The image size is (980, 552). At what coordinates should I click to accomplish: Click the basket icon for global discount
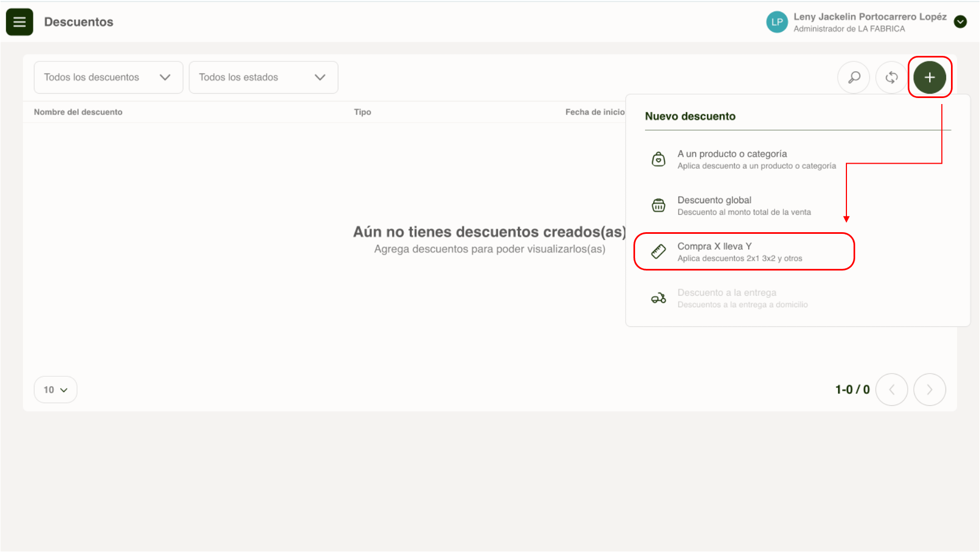[x=659, y=205]
